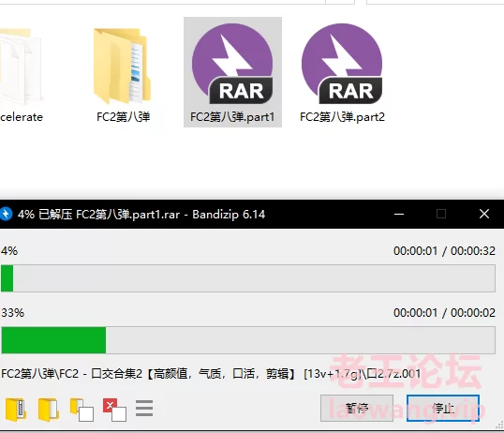Viewport: 504px width, 433px height.
Task: Click the Bandizip lightning icon in title bar
Action: [6, 214]
